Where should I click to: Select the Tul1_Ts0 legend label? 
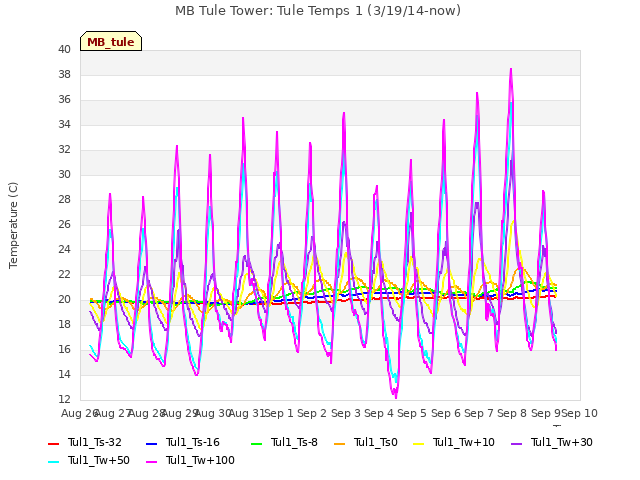[x=376, y=442]
